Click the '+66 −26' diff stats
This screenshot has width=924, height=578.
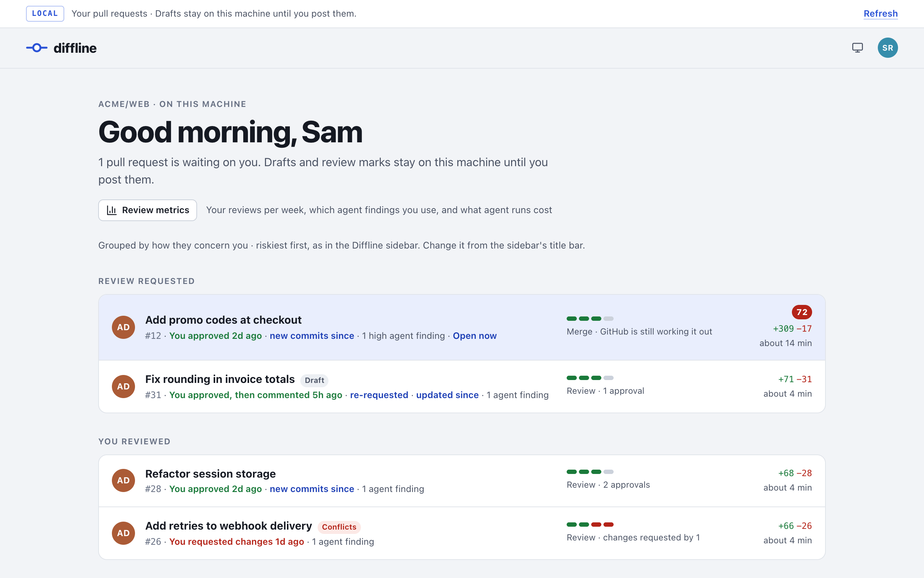[795, 526]
